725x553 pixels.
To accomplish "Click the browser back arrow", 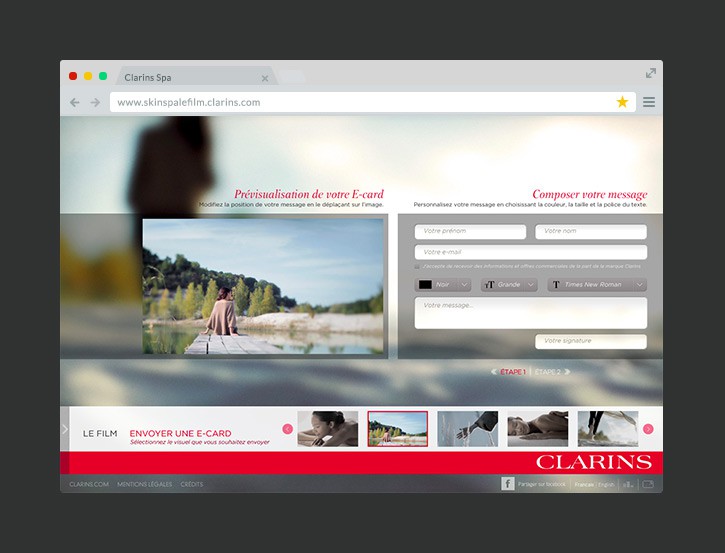I will [74, 102].
